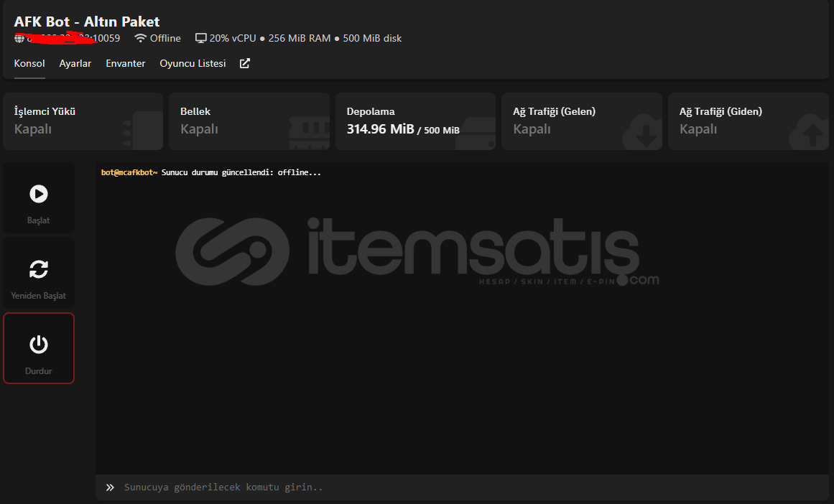Click the CPU icon in İşlemci Yükü card
Image resolution: width=834 pixels, height=504 pixels.
coord(142,131)
